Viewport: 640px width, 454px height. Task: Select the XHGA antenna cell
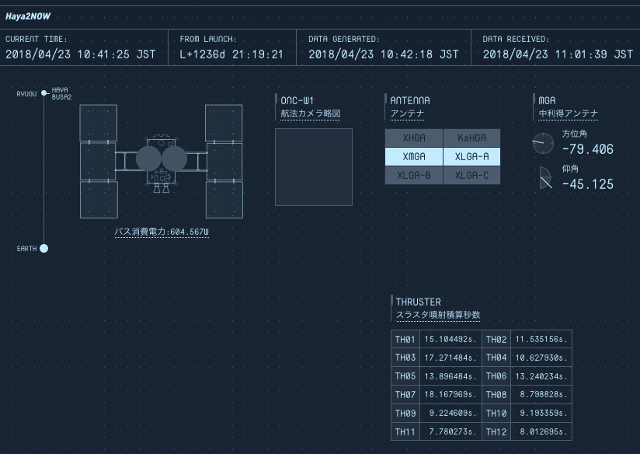tap(412, 139)
